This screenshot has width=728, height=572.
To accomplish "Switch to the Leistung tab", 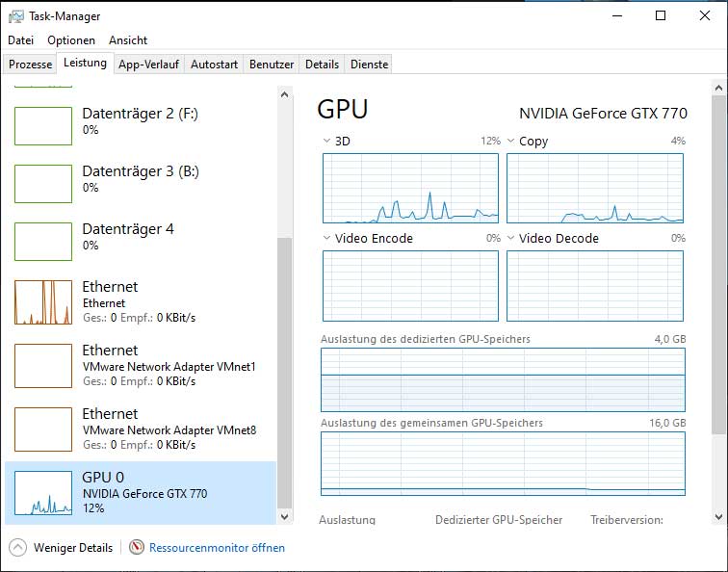I will (x=85, y=63).
